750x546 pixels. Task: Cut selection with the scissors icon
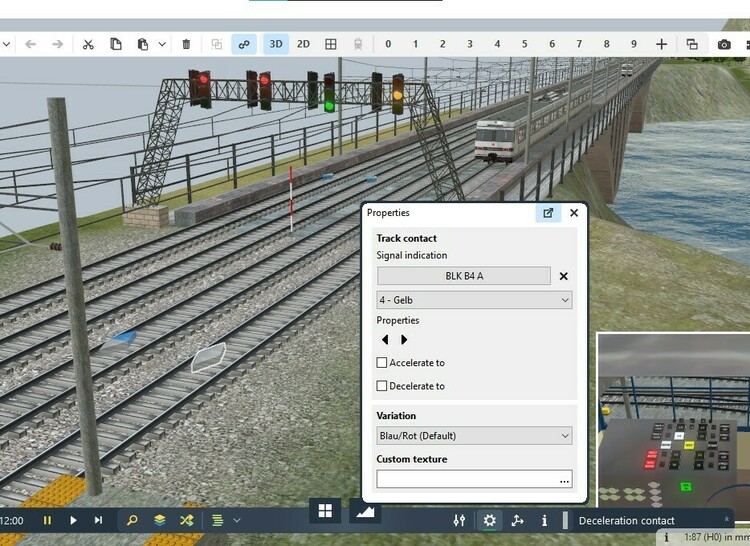(x=88, y=44)
